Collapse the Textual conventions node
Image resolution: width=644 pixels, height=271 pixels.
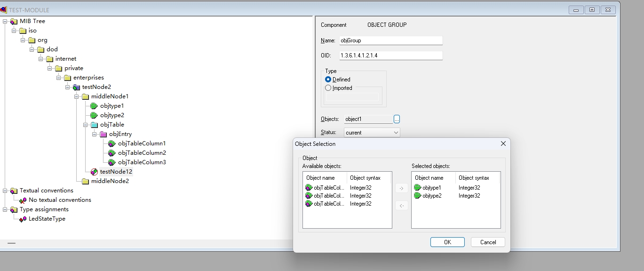coord(5,191)
